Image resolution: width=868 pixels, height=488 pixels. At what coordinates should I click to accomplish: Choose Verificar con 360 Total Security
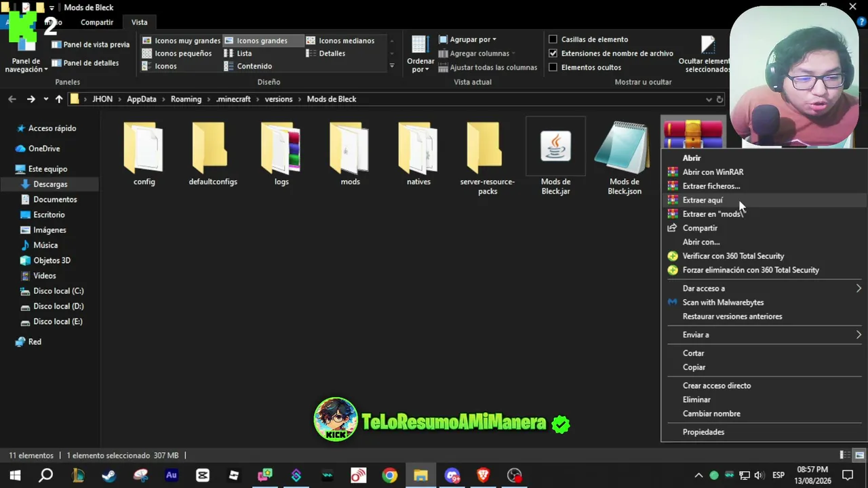764,256
